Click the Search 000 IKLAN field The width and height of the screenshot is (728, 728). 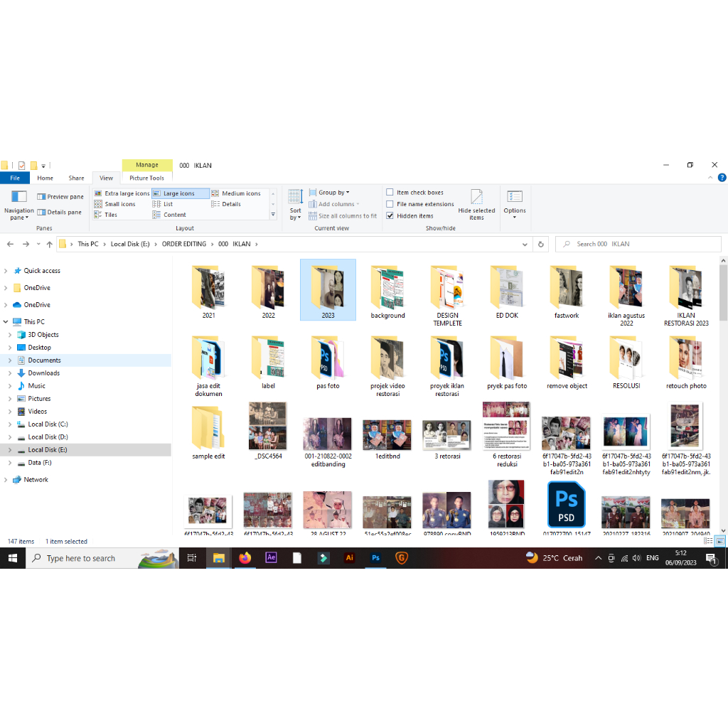coord(638,245)
